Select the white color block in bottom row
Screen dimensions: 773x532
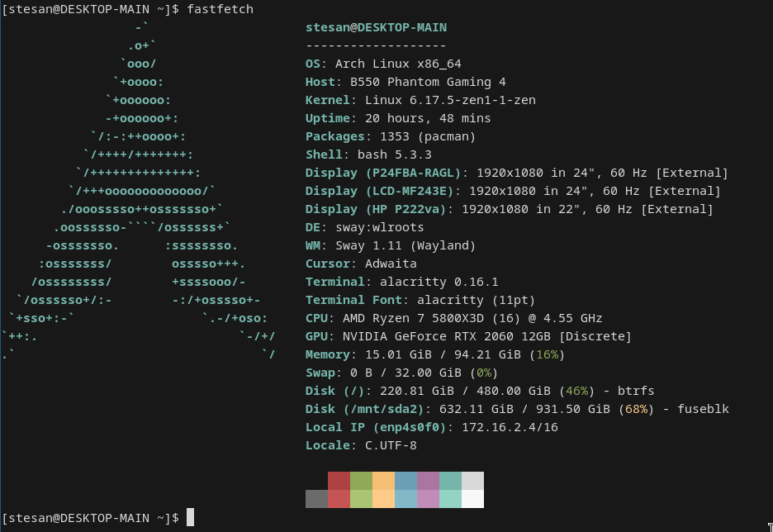tap(472, 499)
